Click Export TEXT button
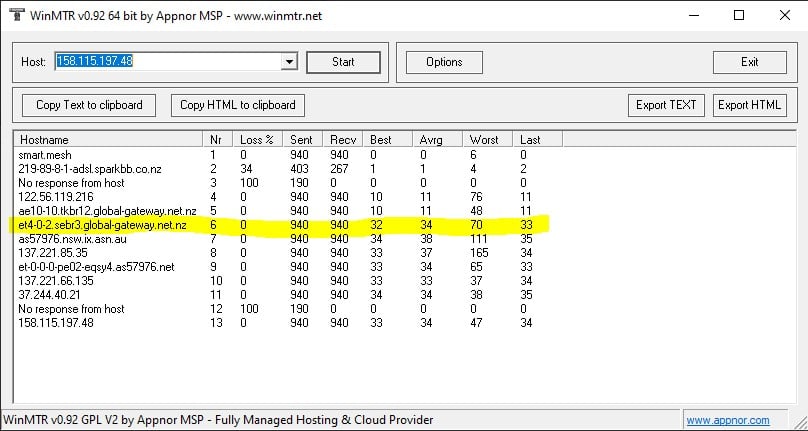 pyautogui.click(x=666, y=105)
